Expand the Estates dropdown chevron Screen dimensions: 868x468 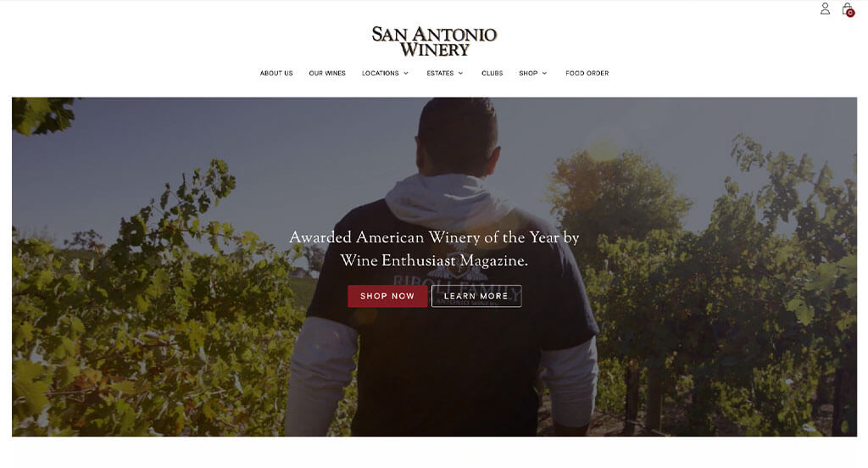tap(460, 73)
